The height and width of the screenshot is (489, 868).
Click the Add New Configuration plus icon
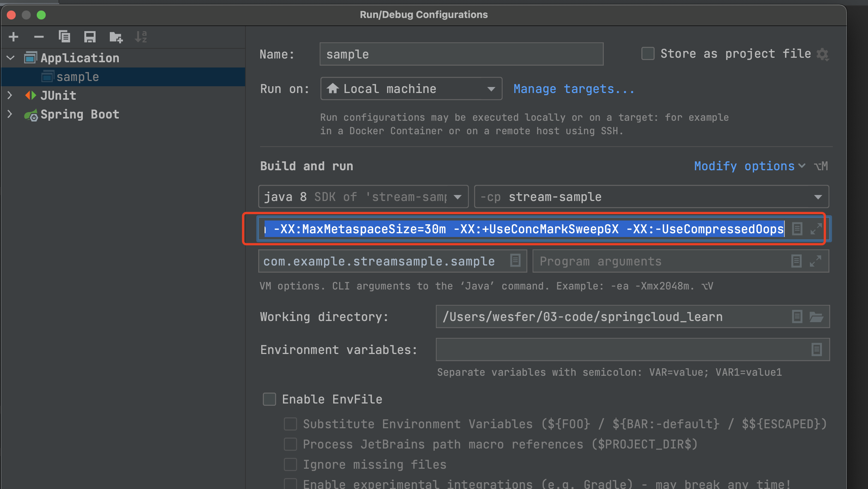[x=13, y=37]
